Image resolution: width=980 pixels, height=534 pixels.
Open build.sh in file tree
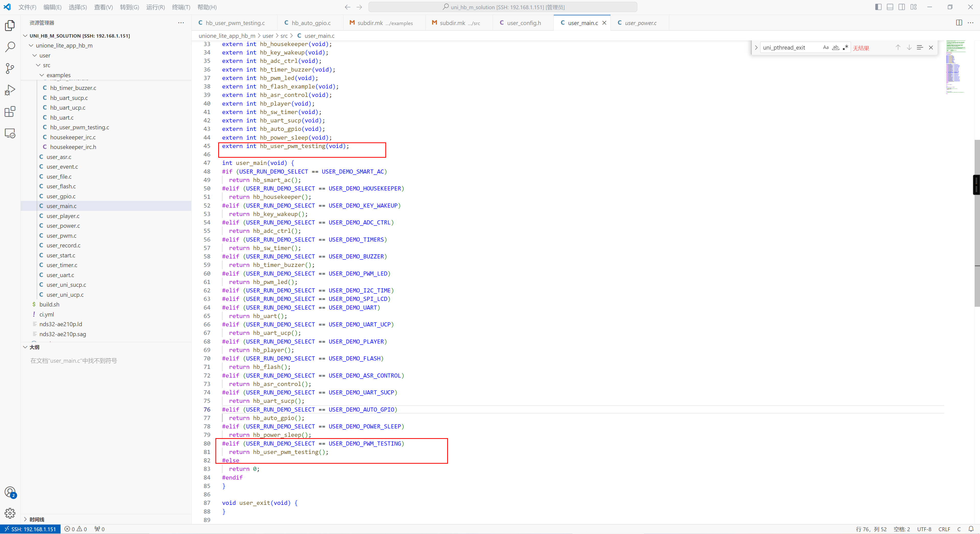coord(49,304)
